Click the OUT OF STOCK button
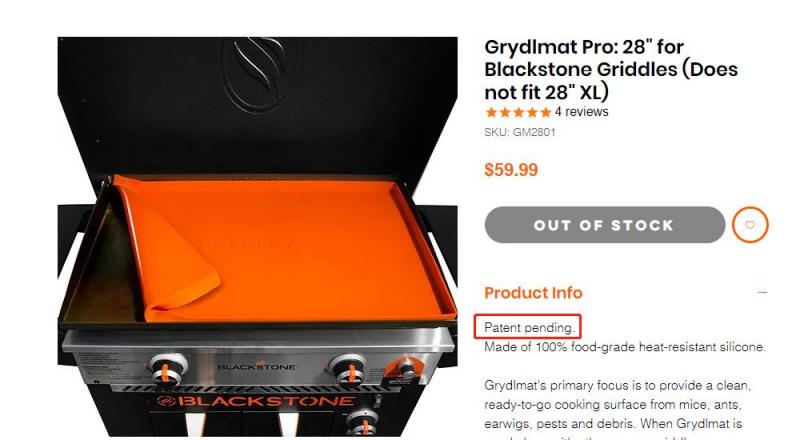 604,225
